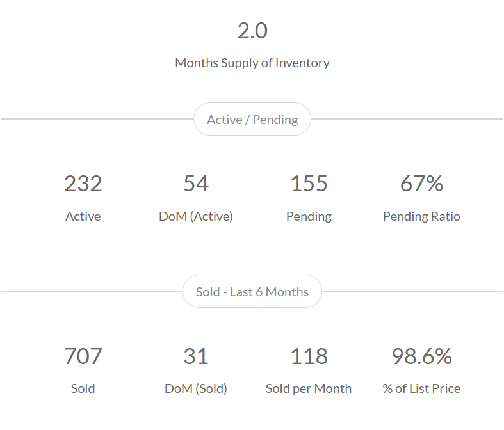Click the DoM (Sold) label
Screen dimensions: 504x430
click(x=196, y=388)
